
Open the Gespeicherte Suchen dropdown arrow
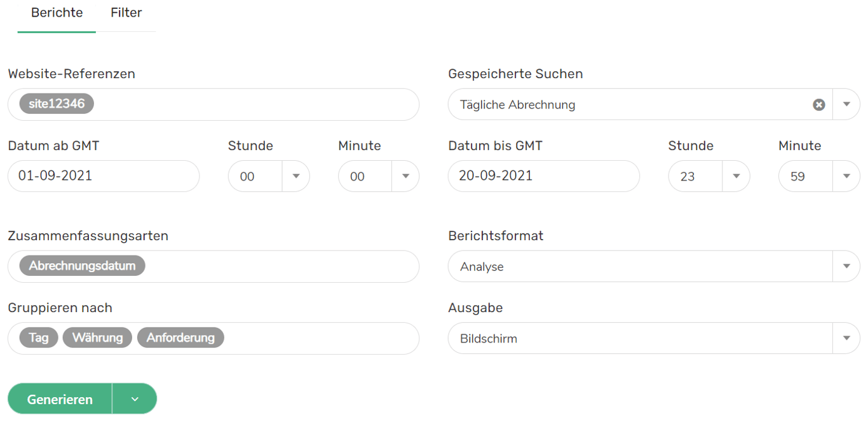846,105
